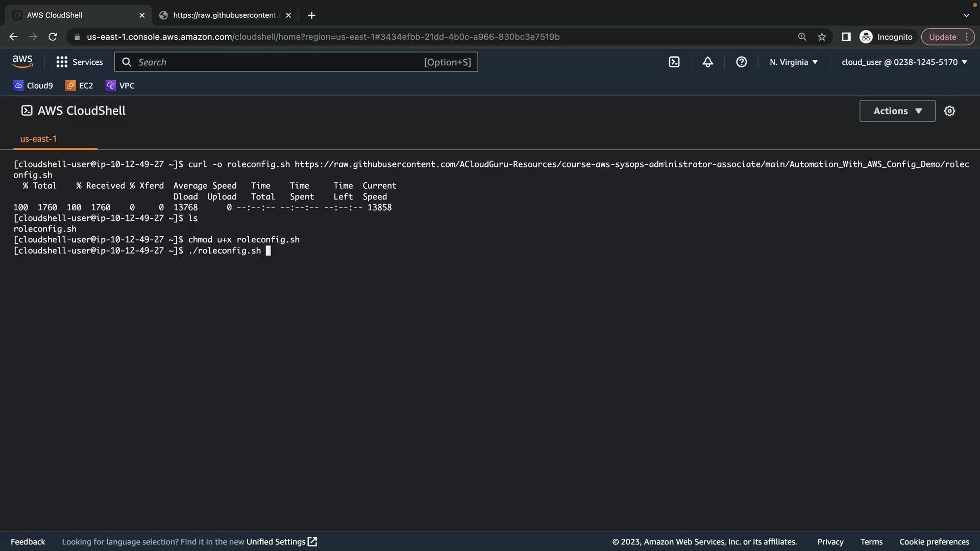
Task: Expand cloud_user account menu
Action: click(904, 62)
